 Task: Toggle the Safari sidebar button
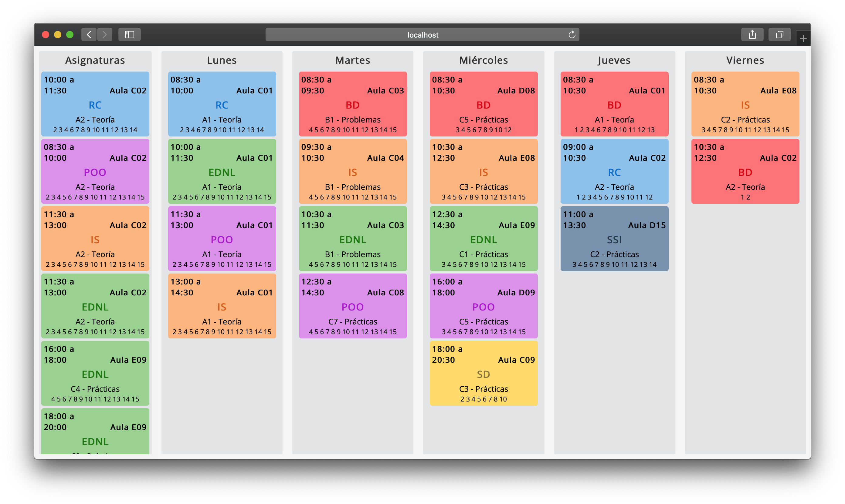pyautogui.click(x=130, y=35)
